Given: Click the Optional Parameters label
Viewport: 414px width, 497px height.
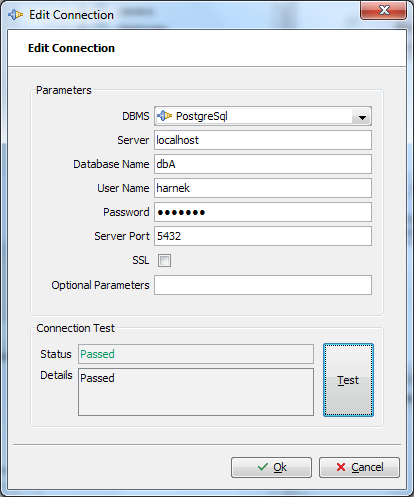Looking at the screenshot, I should pos(100,285).
